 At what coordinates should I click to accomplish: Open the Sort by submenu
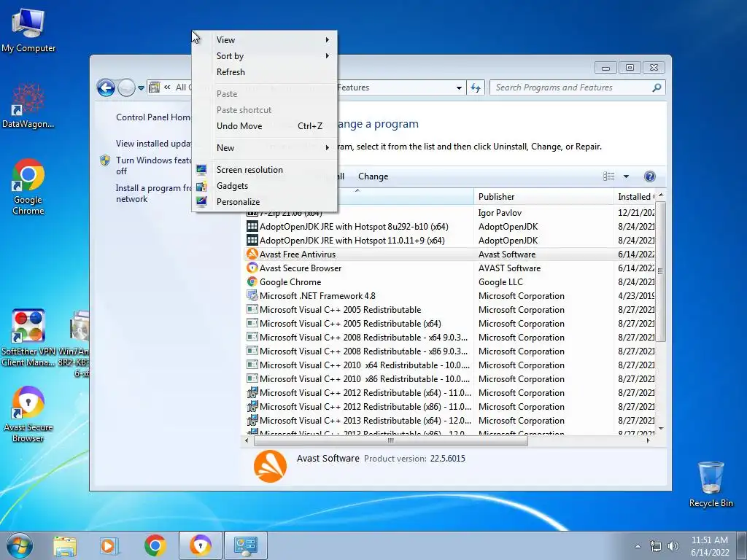(264, 55)
